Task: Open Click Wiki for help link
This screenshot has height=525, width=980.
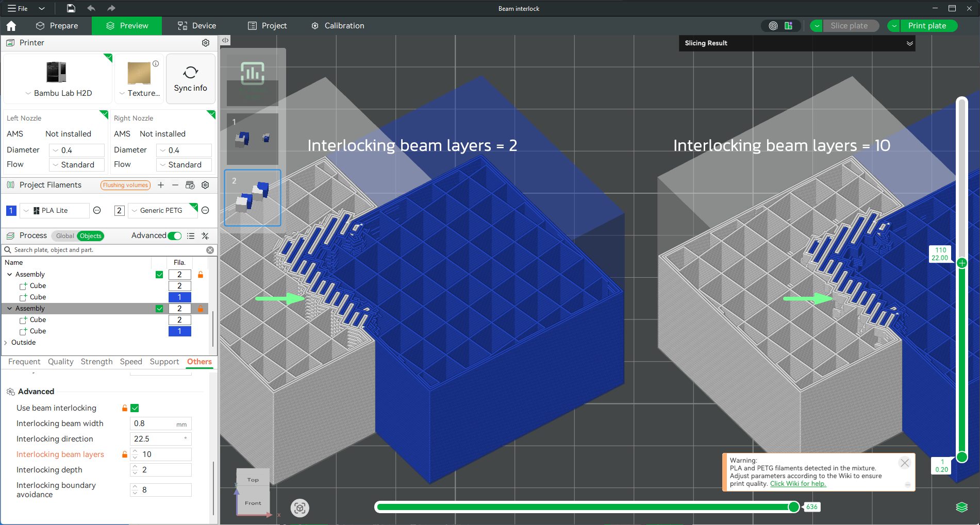Action: tap(798, 484)
